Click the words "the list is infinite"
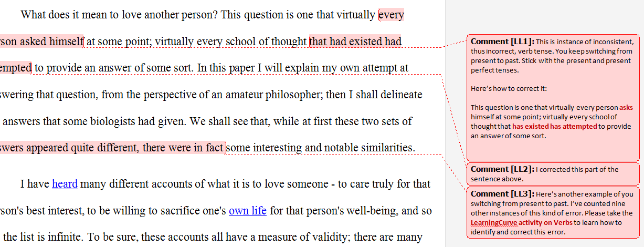The image size is (644, 247). click(45, 237)
